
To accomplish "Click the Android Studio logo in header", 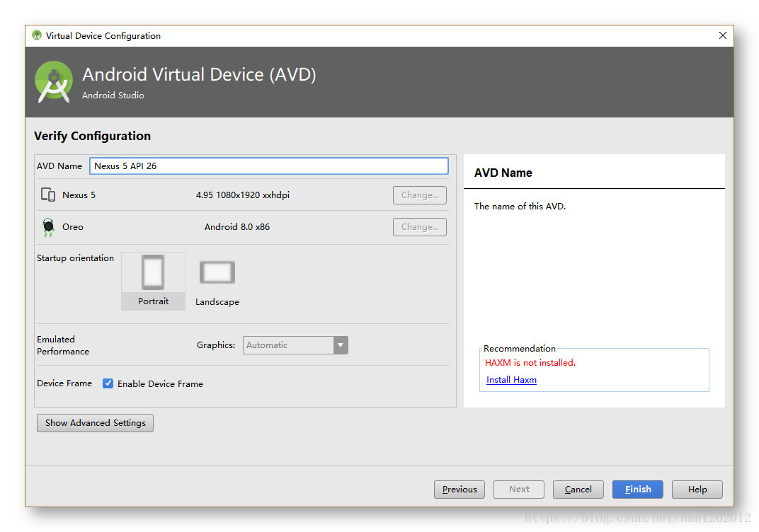I will click(x=54, y=82).
